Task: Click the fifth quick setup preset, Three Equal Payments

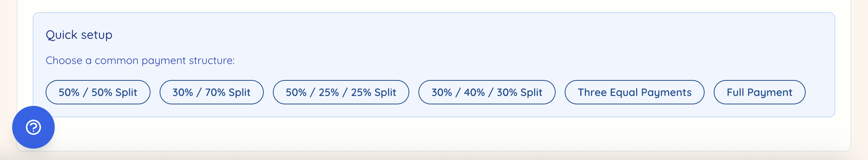Action: pos(634,92)
